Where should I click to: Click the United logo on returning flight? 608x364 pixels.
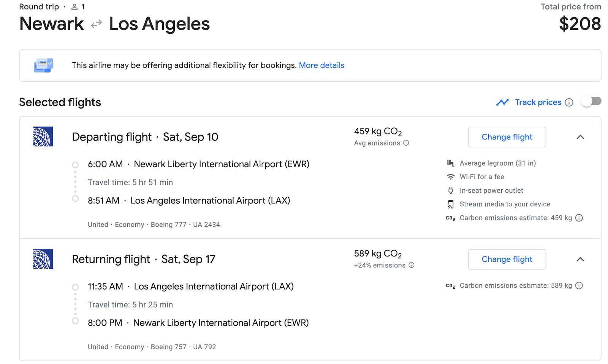pos(43,259)
